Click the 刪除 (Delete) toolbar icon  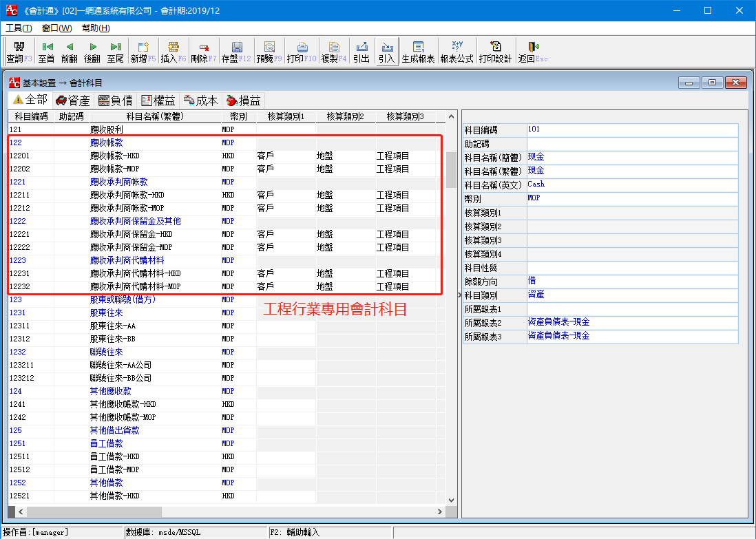pyautogui.click(x=204, y=50)
